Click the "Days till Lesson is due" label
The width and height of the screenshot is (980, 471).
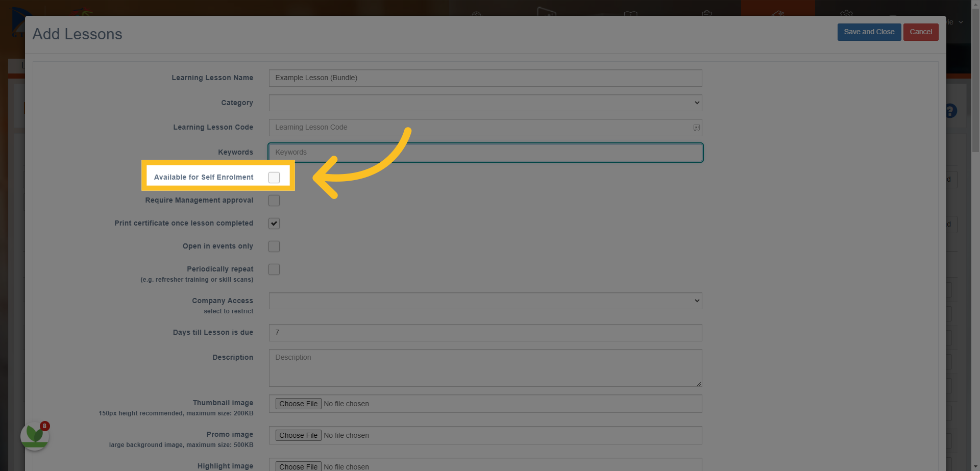tap(213, 333)
